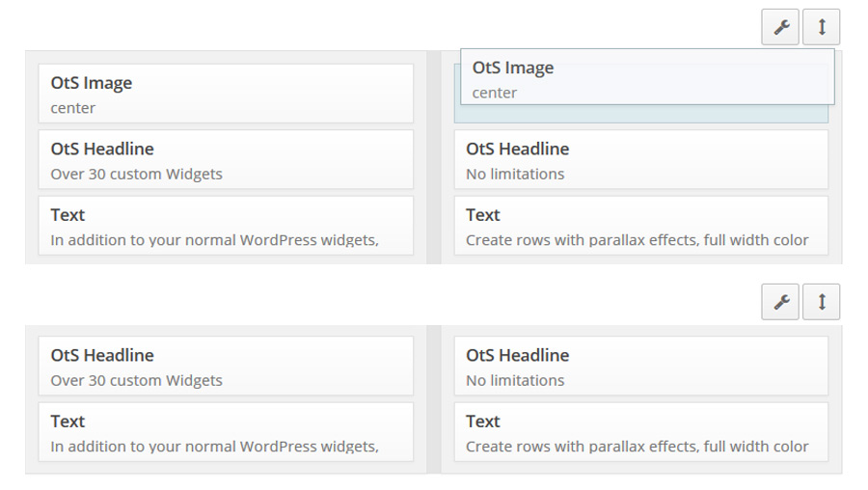Image resolution: width=868 pixels, height=490 pixels.
Task: Open second row's 'No limitations' headline widget
Action: tap(641, 366)
